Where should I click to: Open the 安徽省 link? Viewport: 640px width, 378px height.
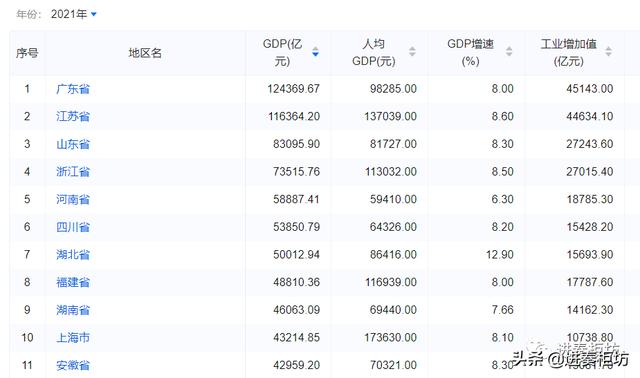tap(73, 365)
